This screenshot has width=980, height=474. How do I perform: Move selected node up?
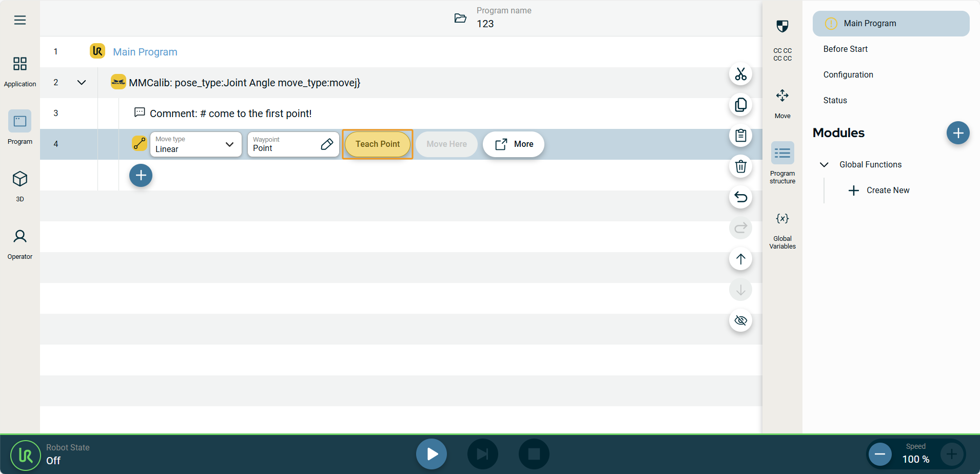point(741,259)
